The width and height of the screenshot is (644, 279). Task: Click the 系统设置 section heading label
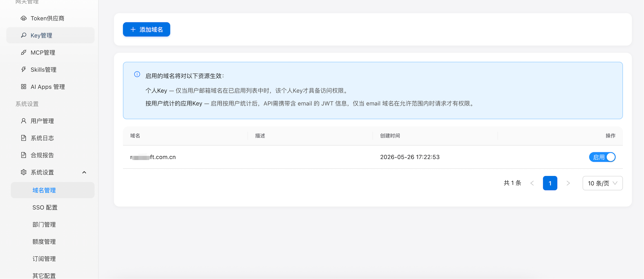coord(27,104)
